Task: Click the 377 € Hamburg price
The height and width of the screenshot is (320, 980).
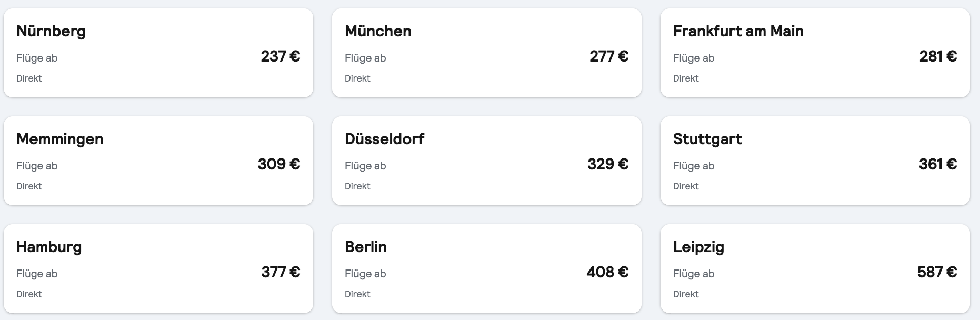Action: pos(281,272)
